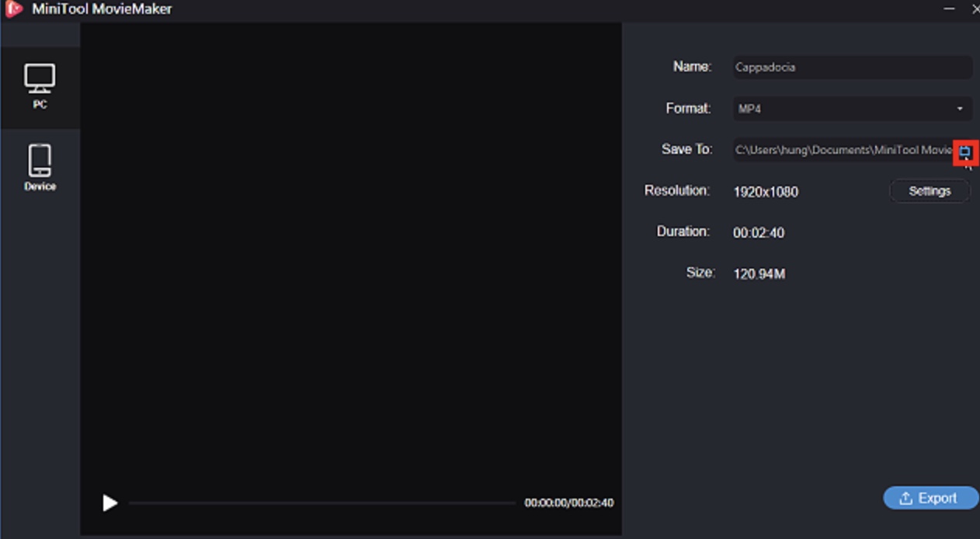Click the MiniTool MovieMaker logo icon
Viewport: 980px width, 539px height.
coord(14,9)
